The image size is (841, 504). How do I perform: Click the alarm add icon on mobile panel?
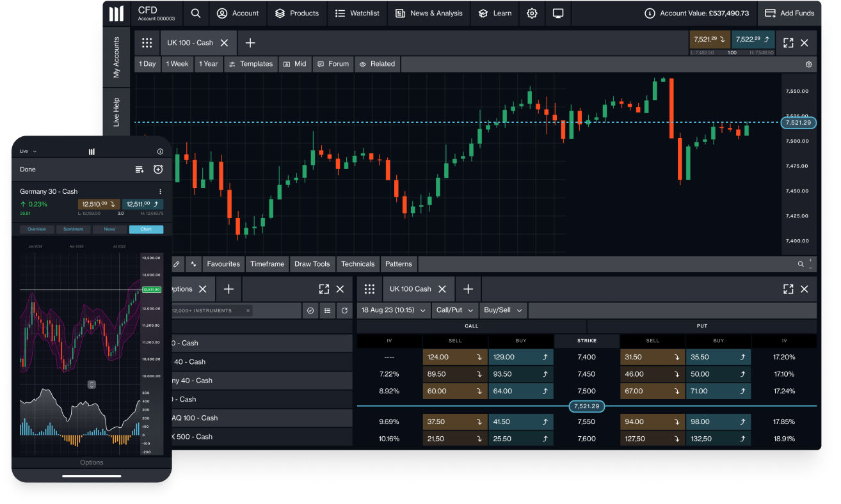click(x=158, y=169)
